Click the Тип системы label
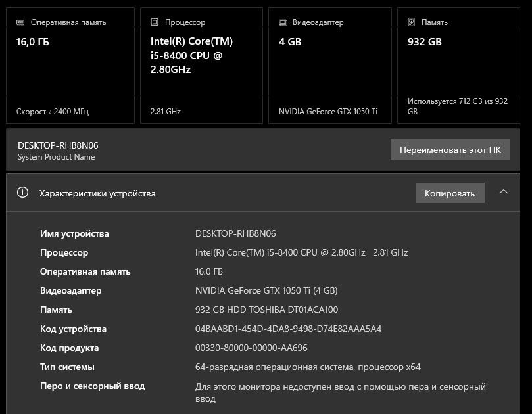532x414 pixels. (x=67, y=367)
